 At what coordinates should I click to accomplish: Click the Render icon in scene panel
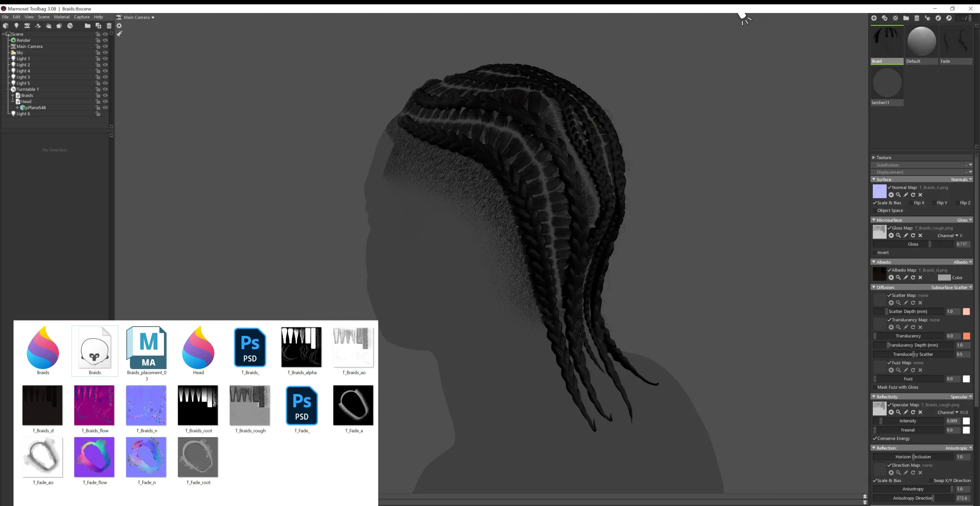(x=13, y=40)
